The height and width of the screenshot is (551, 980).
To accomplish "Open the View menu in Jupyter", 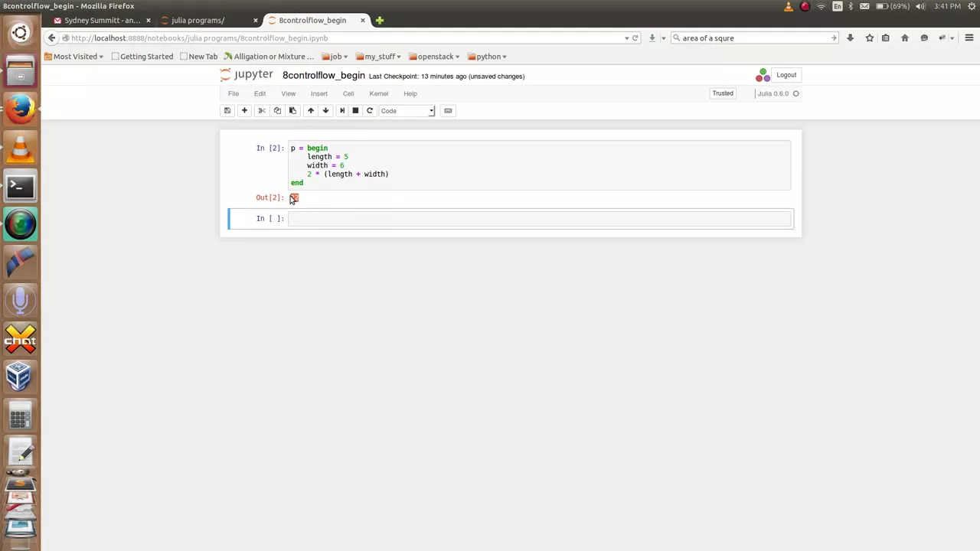I will (x=288, y=93).
